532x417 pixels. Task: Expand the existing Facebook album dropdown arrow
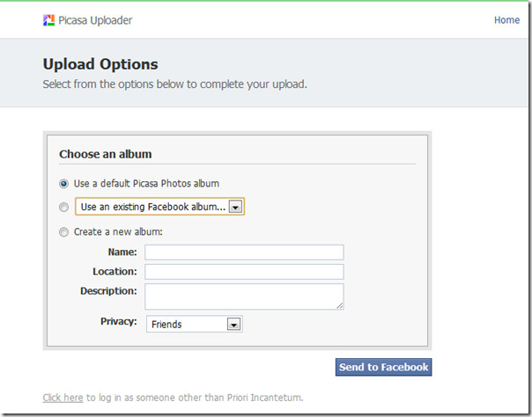tap(235, 207)
